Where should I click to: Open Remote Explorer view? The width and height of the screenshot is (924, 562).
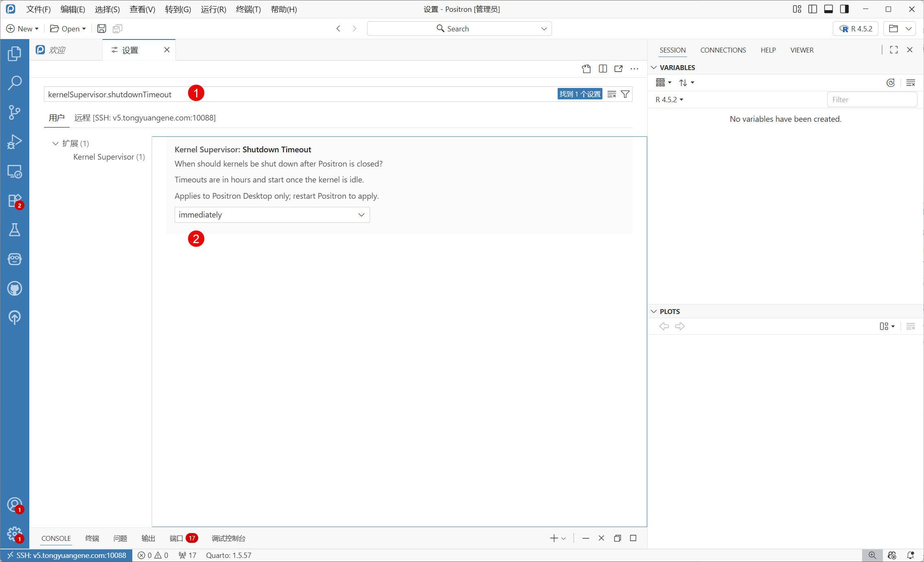[x=15, y=171]
